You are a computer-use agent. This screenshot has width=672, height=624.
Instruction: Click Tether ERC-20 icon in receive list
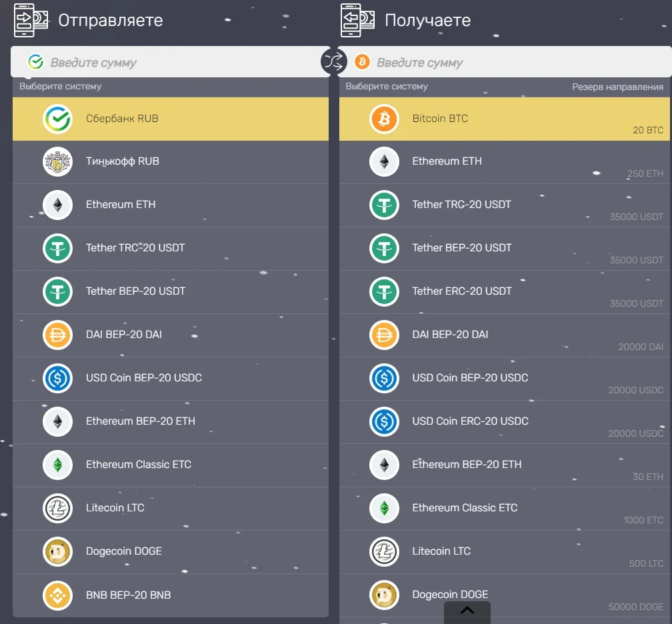click(384, 291)
